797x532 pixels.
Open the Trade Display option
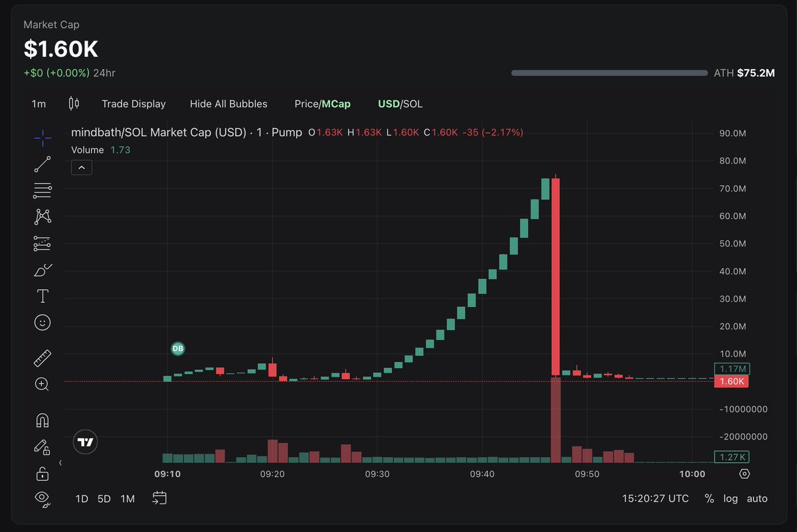point(133,104)
